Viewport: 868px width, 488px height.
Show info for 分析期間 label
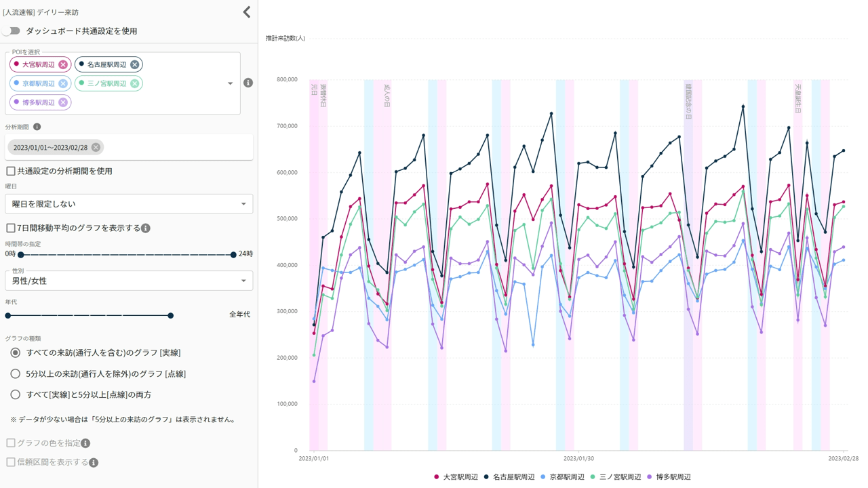coord(37,127)
